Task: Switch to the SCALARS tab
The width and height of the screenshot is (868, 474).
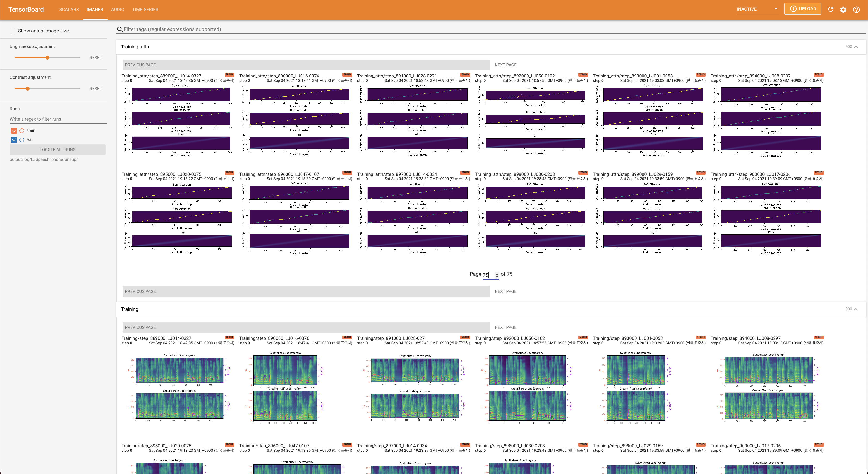Action: pyautogui.click(x=69, y=9)
